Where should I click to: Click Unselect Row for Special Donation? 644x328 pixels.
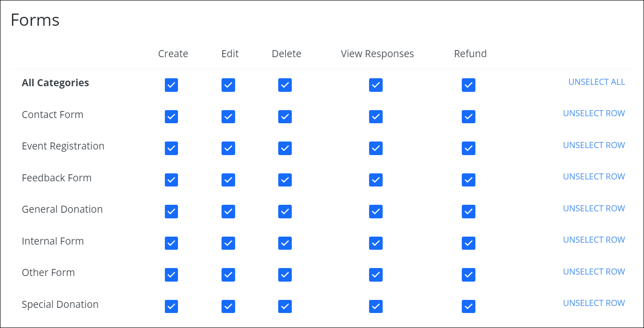click(x=594, y=303)
